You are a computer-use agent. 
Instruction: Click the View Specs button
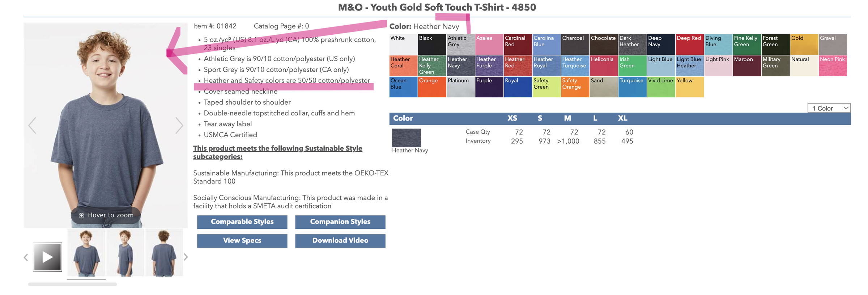coord(242,241)
